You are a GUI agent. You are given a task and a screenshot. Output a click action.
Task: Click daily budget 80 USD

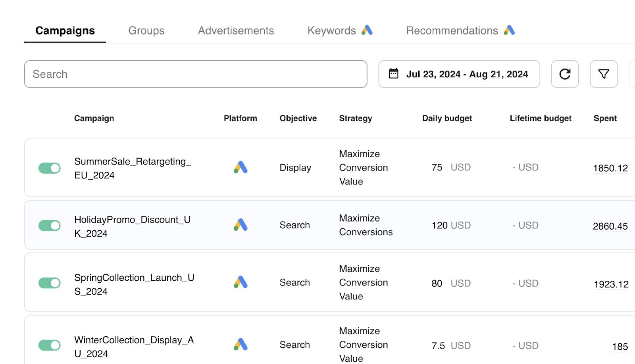(x=451, y=283)
